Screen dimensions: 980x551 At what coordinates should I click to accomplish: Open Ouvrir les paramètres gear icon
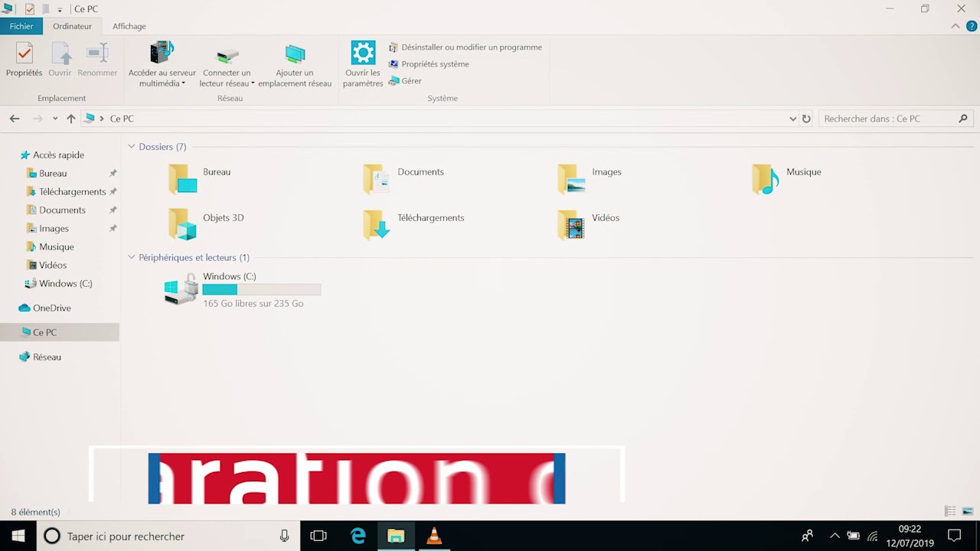pyautogui.click(x=363, y=53)
